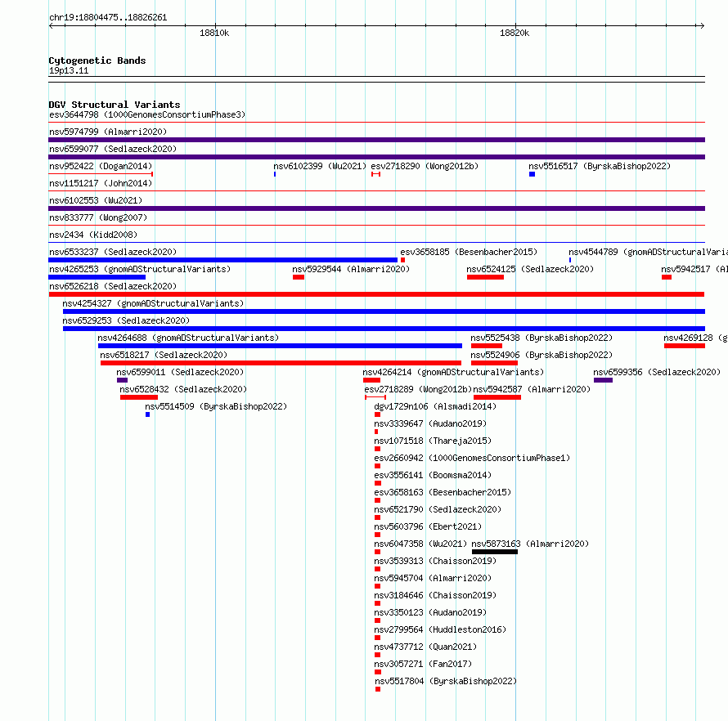Click the blue marker under nsv5516517

tap(532, 174)
